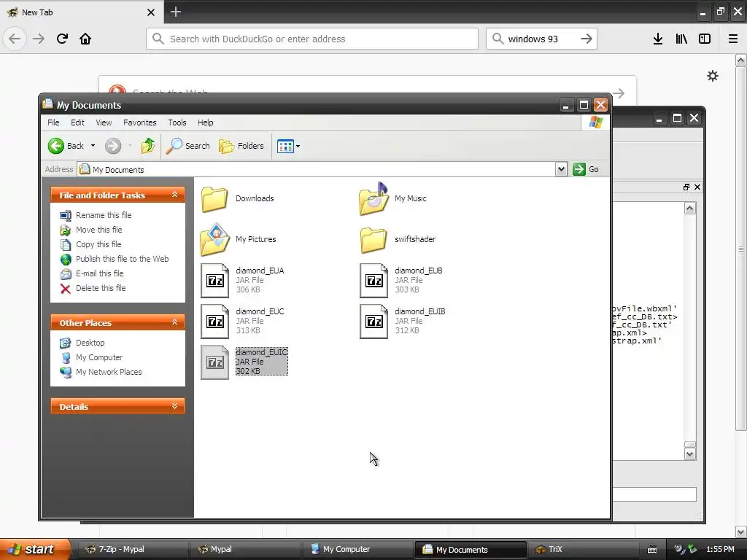
Task: Click the browser back arrow
Action: pyautogui.click(x=15, y=39)
